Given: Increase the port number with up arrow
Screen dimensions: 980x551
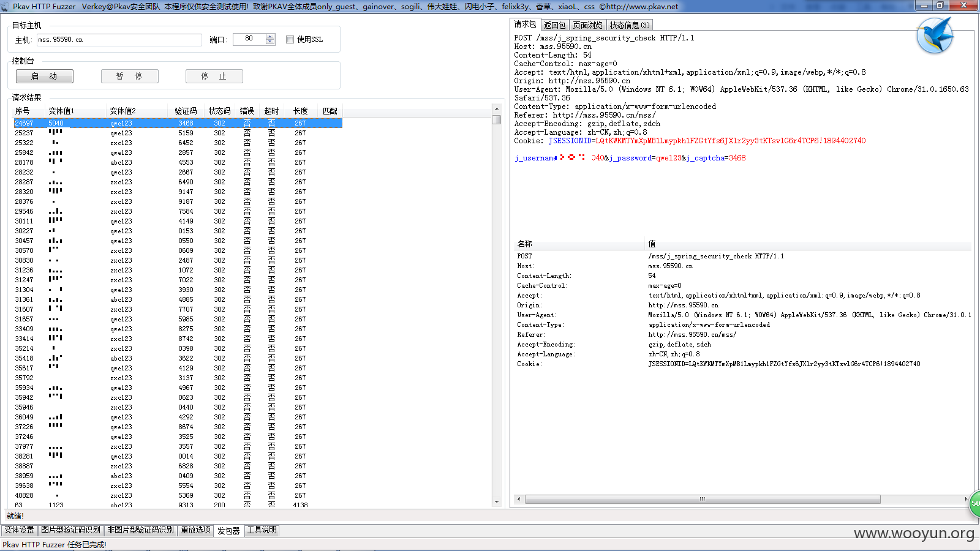Looking at the screenshot, I should click(x=270, y=37).
